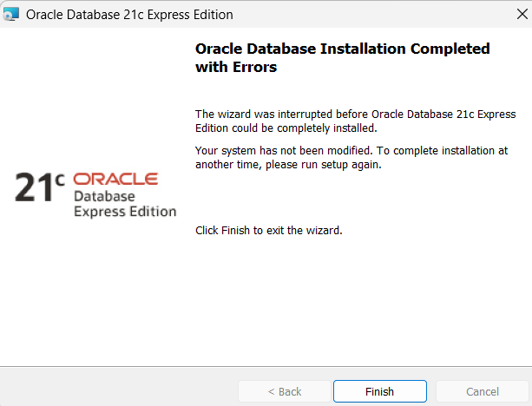Image resolution: width=532 pixels, height=406 pixels.
Task: Click the greyed-out Cancel button
Action: click(x=483, y=391)
